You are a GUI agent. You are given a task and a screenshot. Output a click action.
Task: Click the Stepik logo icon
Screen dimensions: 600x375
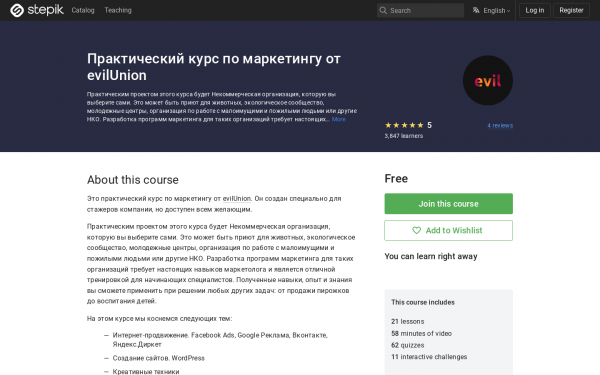pyautogui.click(x=17, y=10)
